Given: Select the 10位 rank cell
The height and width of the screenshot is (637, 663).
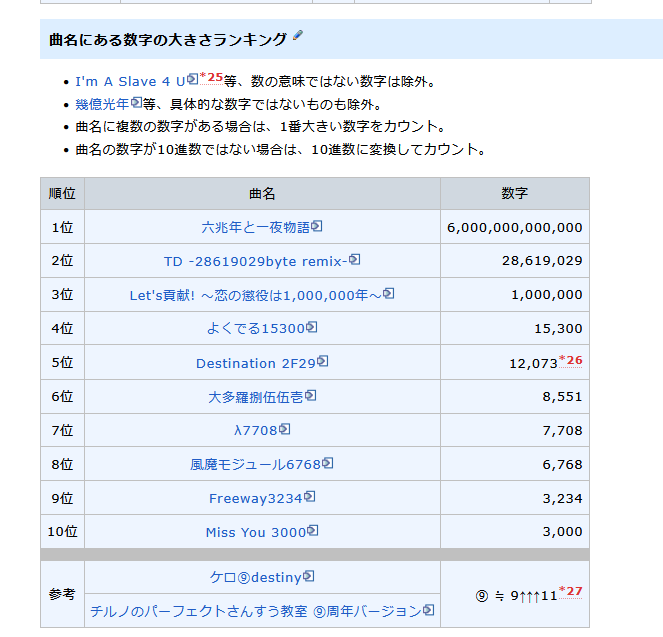Looking at the screenshot, I should [x=62, y=532].
